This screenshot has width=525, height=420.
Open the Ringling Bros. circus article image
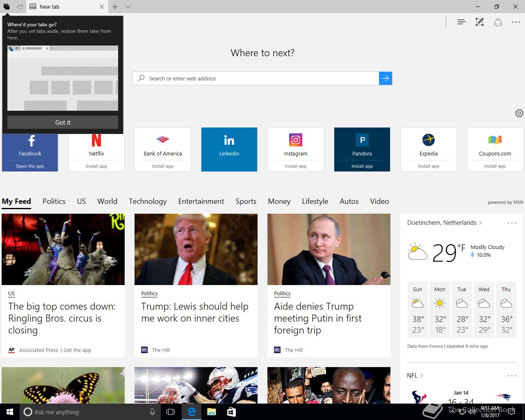(x=63, y=249)
